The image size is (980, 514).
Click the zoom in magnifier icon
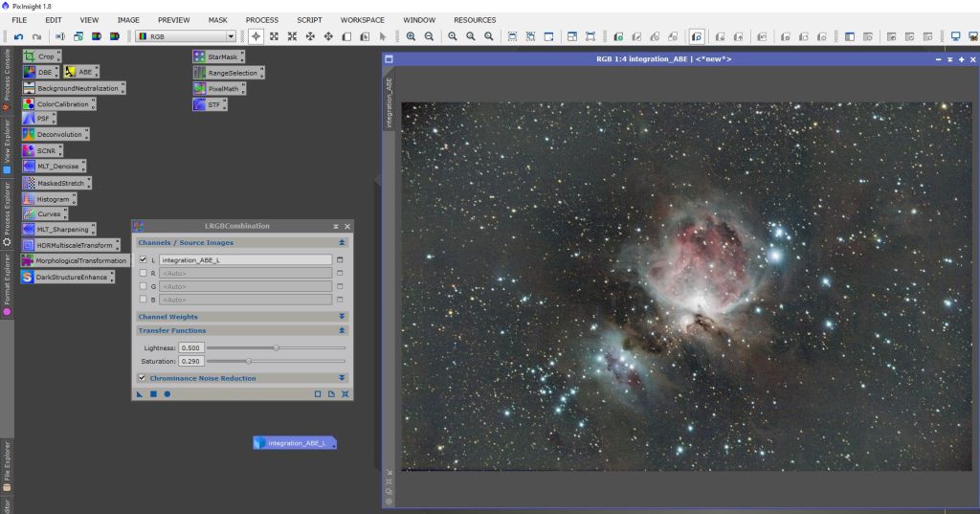pos(411,36)
